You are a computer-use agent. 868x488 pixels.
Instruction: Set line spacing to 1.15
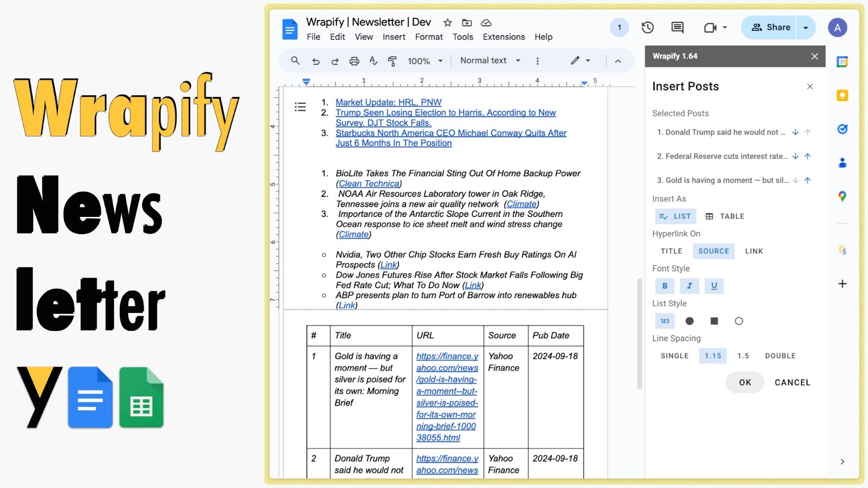tap(713, 356)
